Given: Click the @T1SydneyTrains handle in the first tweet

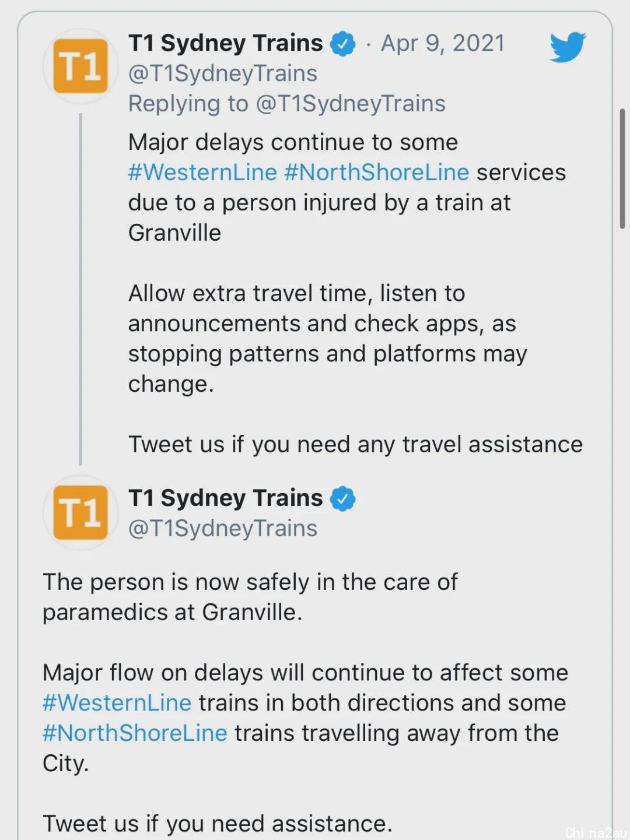Looking at the screenshot, I should coord(223,73).
